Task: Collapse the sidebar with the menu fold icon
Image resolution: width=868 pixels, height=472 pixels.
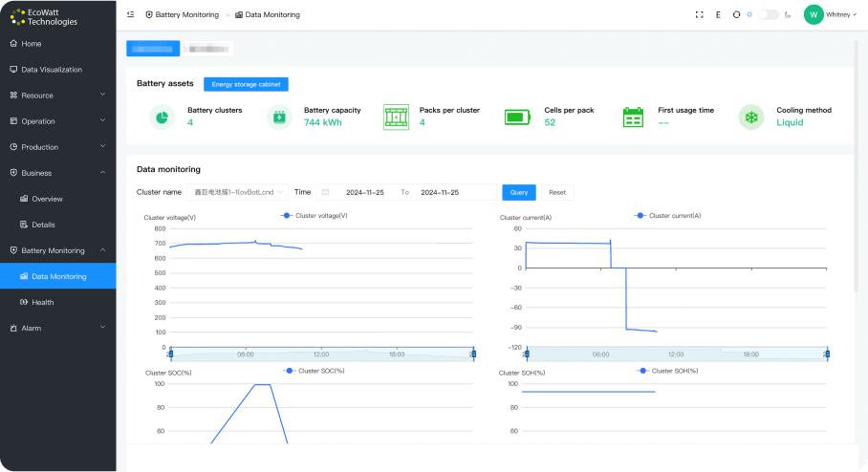Action: (x=130, y=14)
